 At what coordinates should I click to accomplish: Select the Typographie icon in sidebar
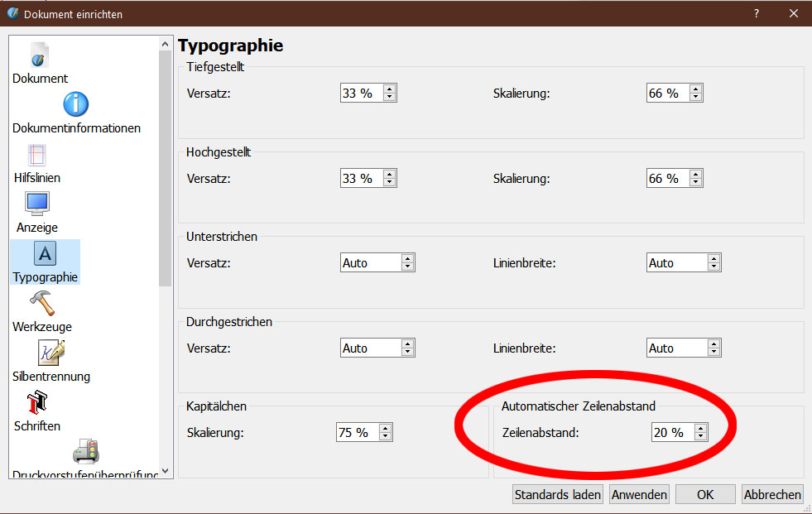click(x=45, y=254)
